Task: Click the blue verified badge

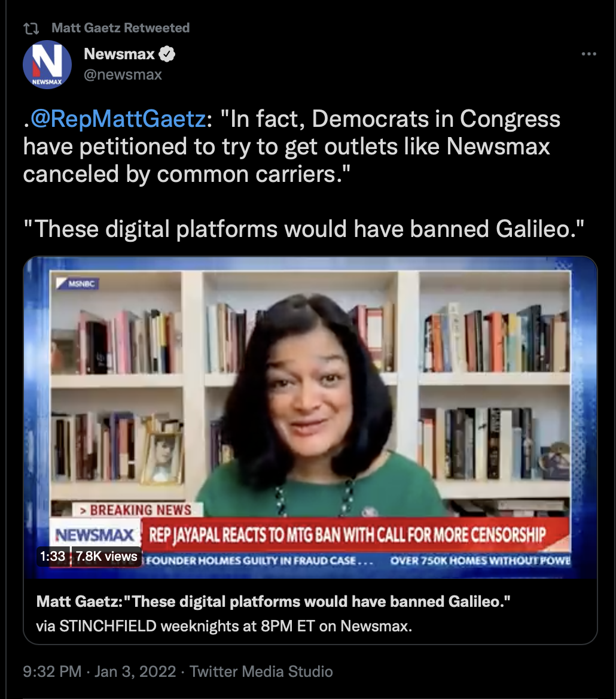Action: point(167,54)
